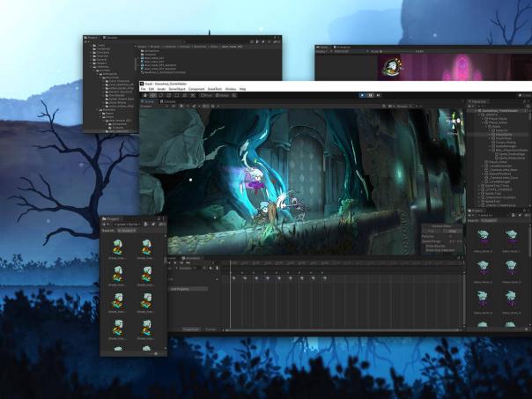Switch to the Scene tab
Image resolution: width=532 pixels, height=399 pixels.
click(x=149, y=101)
